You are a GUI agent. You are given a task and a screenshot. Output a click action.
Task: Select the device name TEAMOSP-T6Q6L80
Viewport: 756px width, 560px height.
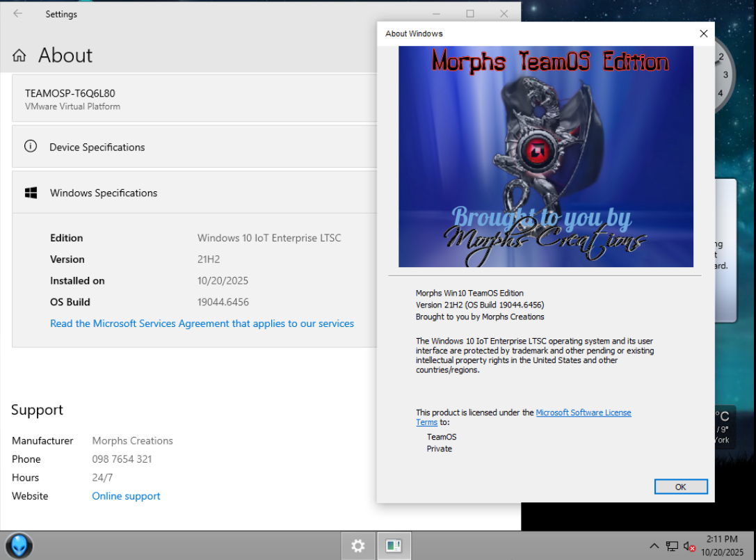(x=70, y=93)
